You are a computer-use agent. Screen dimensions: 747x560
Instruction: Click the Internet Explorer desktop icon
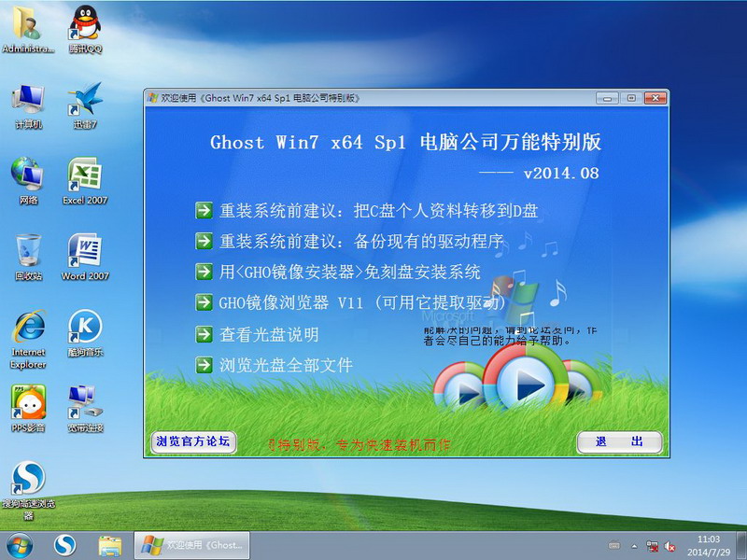point(29,340)
